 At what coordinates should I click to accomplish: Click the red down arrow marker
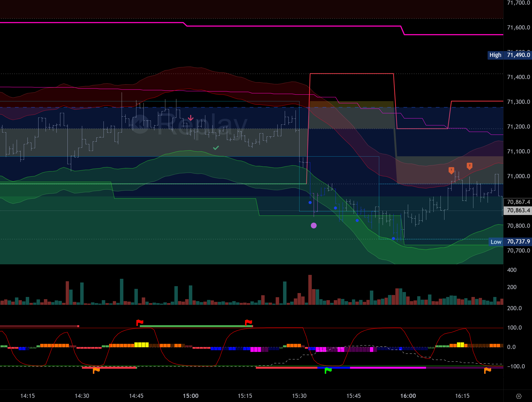pyautogui.click(x=191, y=118)
